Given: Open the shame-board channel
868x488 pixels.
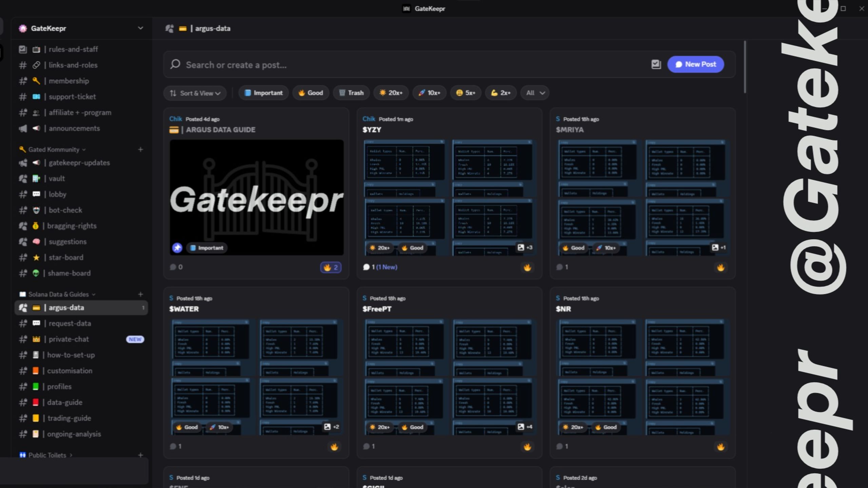Looking at the screenshot, I should [81, 273].
